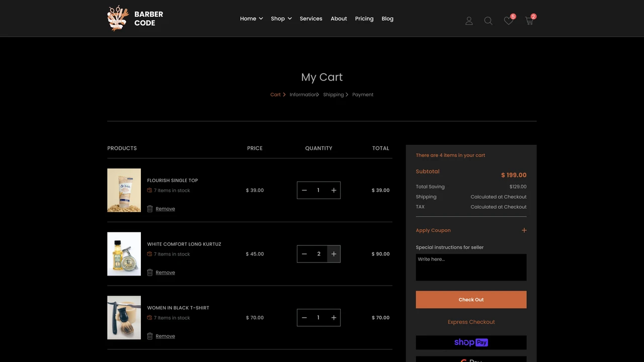The image size is (644, 362).
Task: Open the White Comfort Long Kurtuz title
Action: 184,244
